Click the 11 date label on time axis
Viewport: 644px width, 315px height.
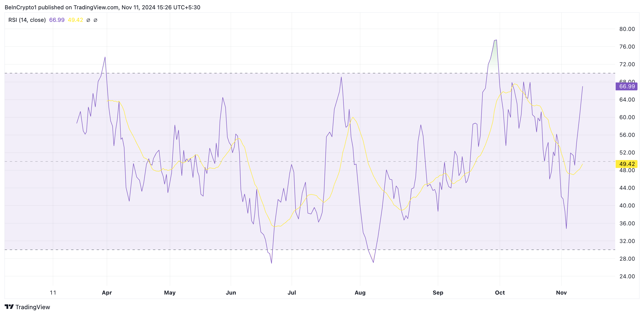pos(53,292)
